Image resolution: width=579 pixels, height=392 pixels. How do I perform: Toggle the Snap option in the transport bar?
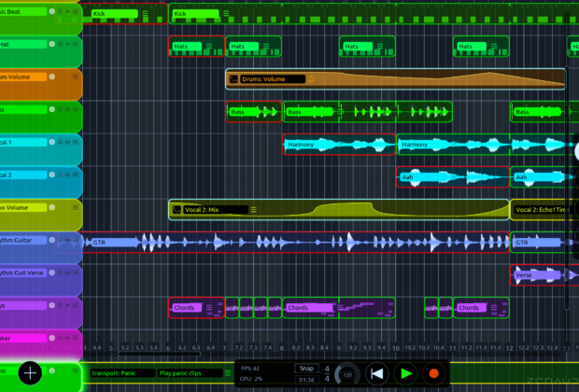pyautogui.click(x=306, y=368)
